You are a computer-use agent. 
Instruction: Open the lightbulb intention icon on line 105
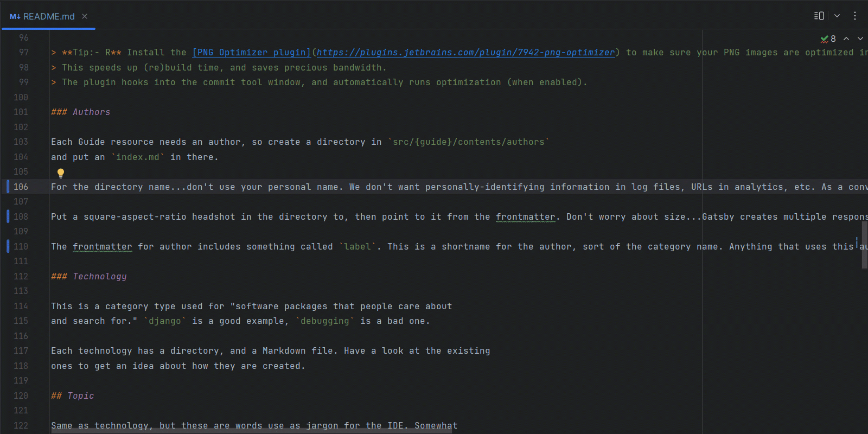pyautogui.click(x=60, y=173)
